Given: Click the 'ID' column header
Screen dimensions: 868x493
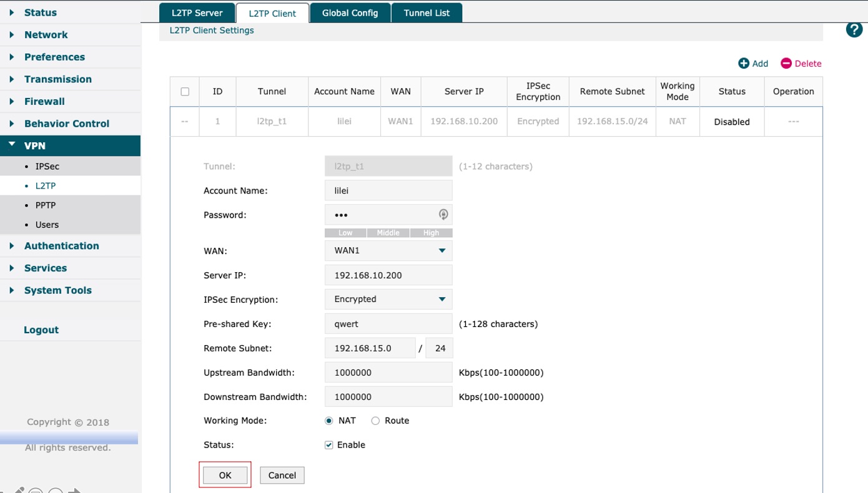Looking at the screenshot, I should 217,92.
